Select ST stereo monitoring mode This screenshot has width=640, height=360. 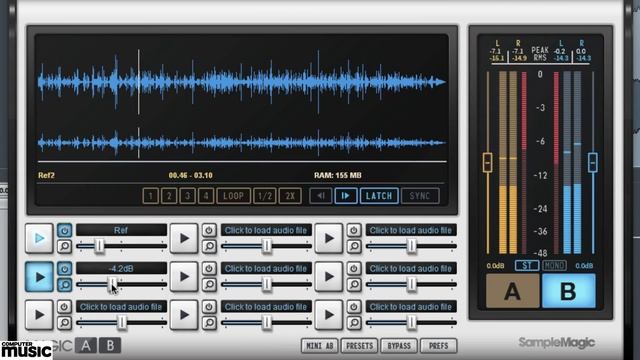pos(527,266)
